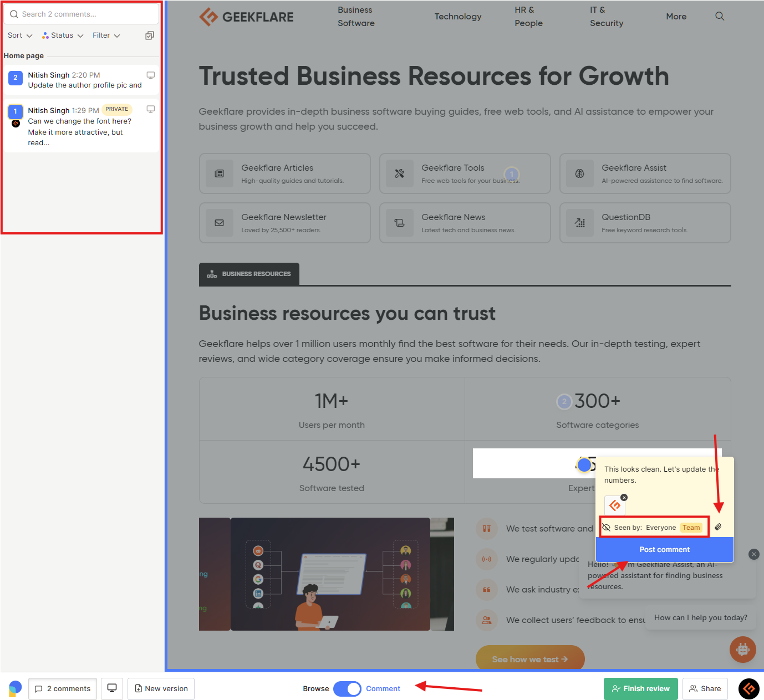764x700 pixels.
Task: Click the desktop device icon on comment 1
Action: coord(150,109)
